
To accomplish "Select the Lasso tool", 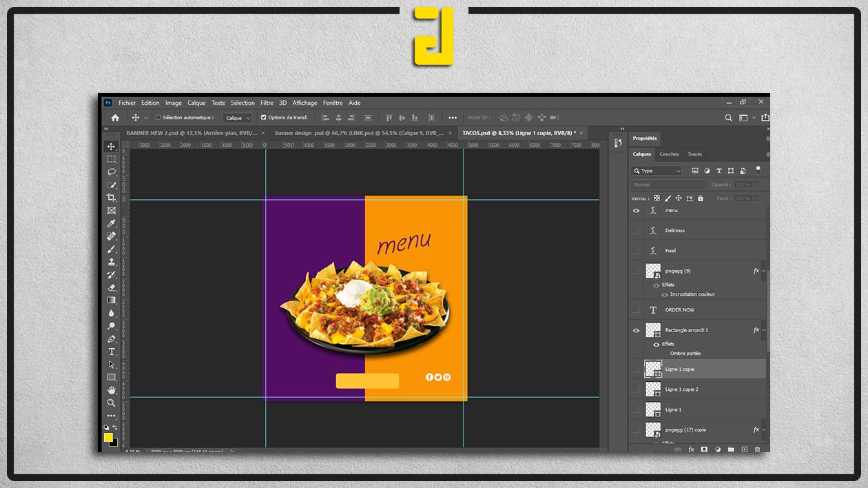I will coord(111,172).
